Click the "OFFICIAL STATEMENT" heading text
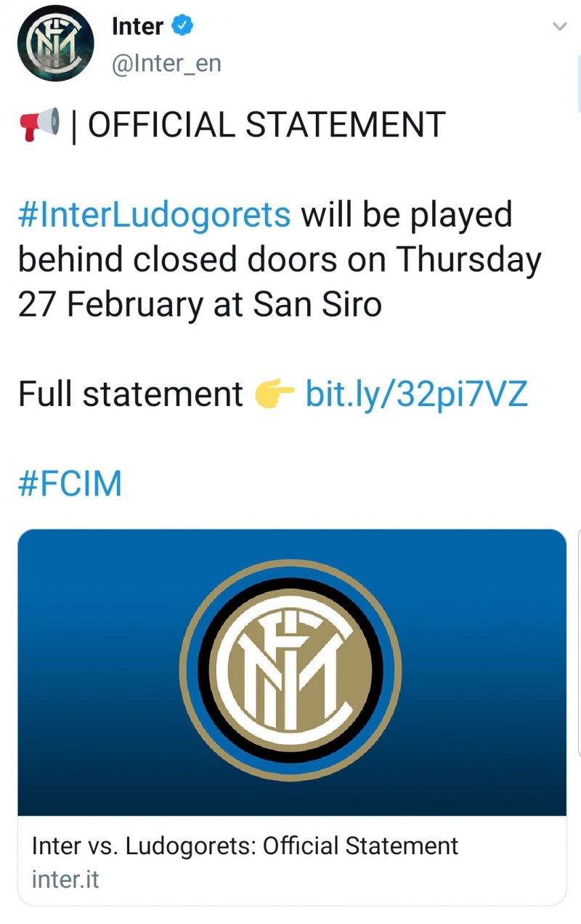The width and height of the screenshot is (581, 924). point(266,126)
